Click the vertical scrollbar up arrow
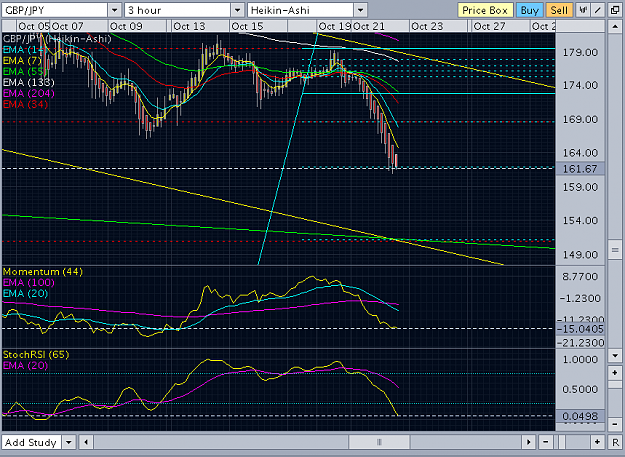The height and width of the screenshot is (457, 625). click(614, 27)
